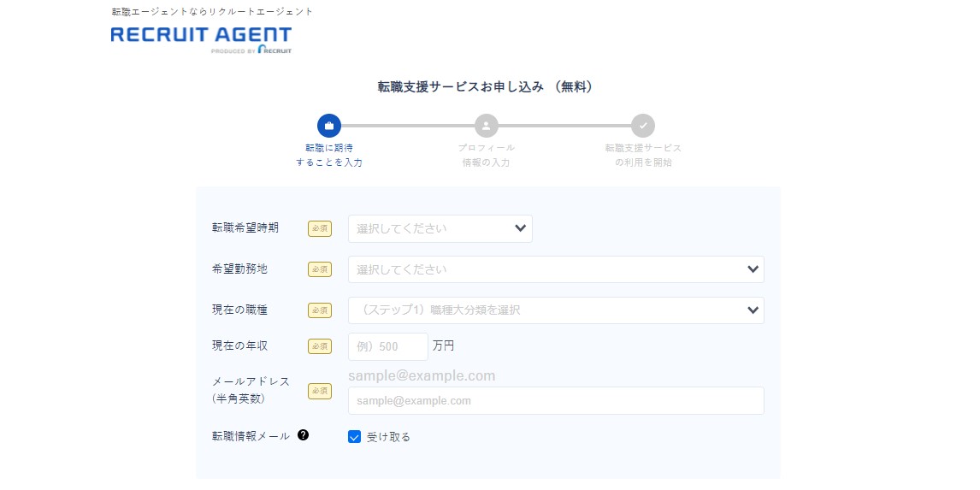Screen dimensions: 980x490
Task: Toggle the 受け取る checkbox
Action: pyautogui.click(x=355, y=437)
